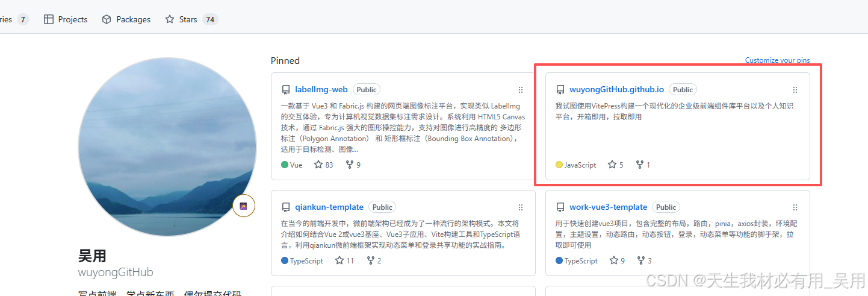
Task: Open the Stars tab
Action: 191,19
